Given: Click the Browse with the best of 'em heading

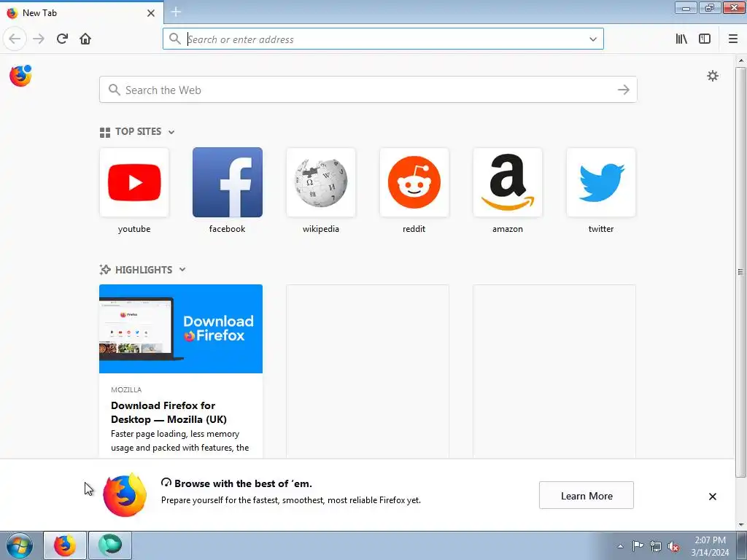Looking at the screenshot, I should tap(243, 483).
